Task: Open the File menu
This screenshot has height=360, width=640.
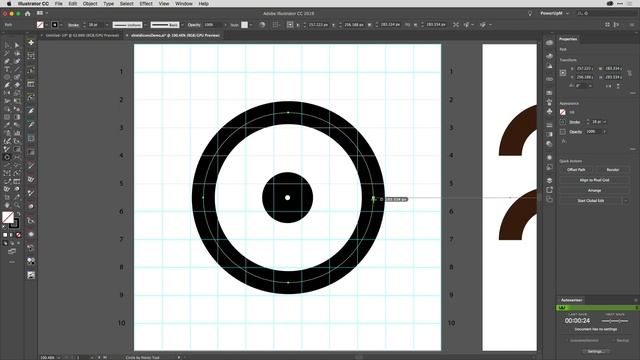Action: pos(58,3)
